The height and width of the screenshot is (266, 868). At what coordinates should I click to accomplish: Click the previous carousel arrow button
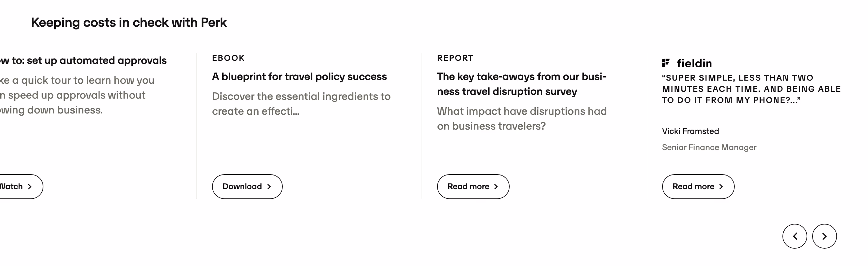tap(795, 236)
